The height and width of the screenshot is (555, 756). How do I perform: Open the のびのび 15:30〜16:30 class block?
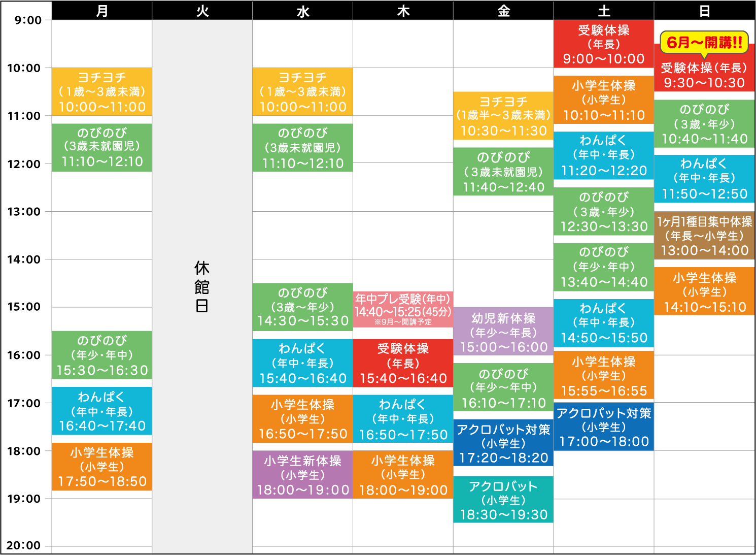(x=102, y=355)
